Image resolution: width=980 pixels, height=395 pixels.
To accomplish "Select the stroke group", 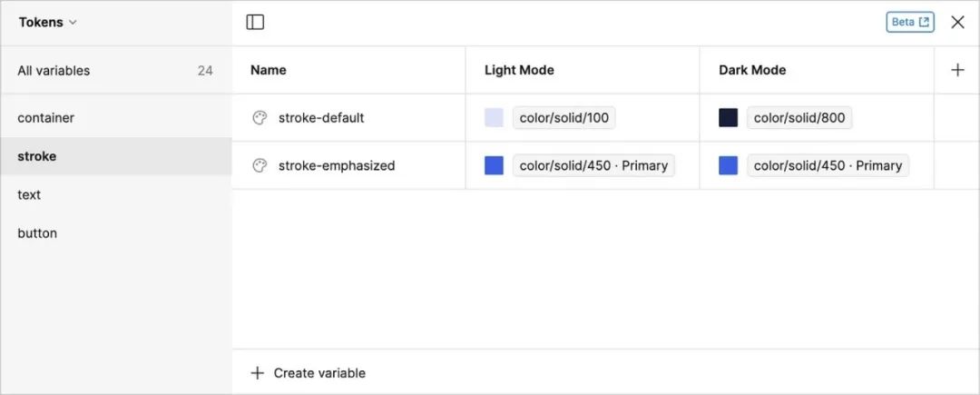I will 37,156.
